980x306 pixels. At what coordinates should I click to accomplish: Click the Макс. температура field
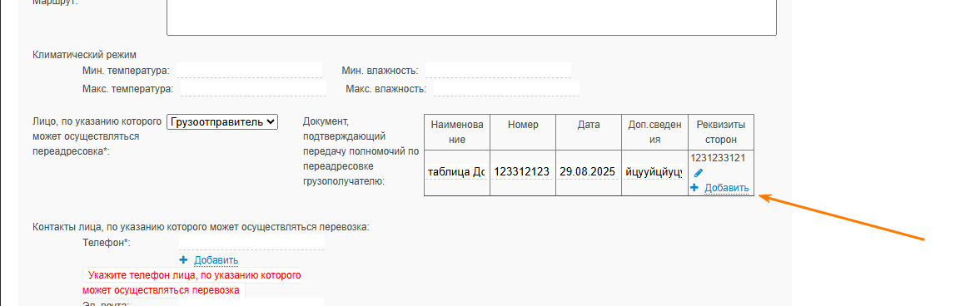point(254,89)
